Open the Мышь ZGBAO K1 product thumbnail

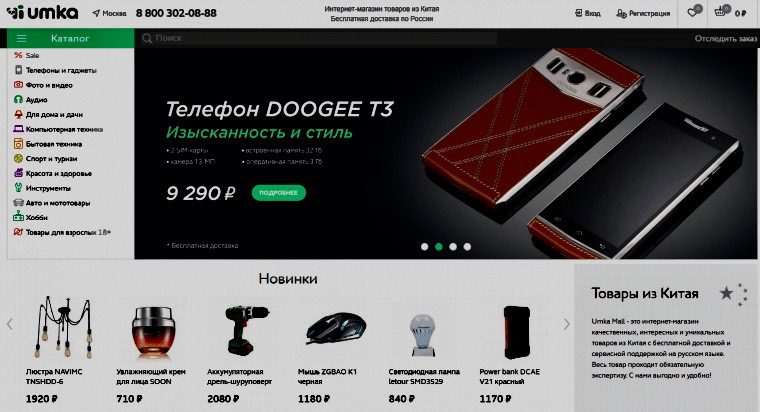pyautogui.click(x=336, y=329)
